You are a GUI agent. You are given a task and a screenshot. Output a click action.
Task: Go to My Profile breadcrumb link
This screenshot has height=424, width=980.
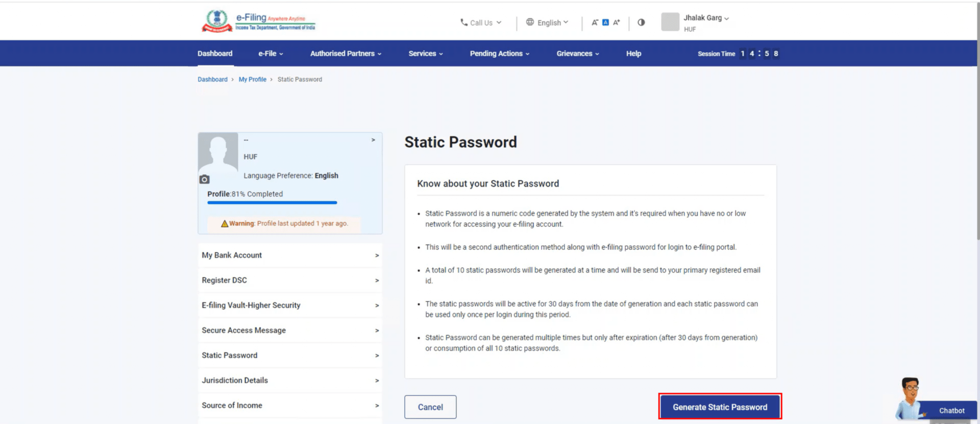coord(252,80)
